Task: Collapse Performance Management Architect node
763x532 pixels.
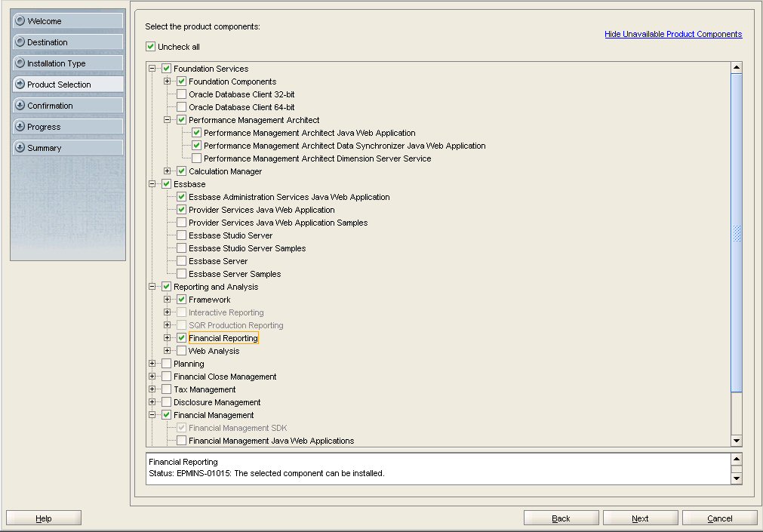Action: 167,120
